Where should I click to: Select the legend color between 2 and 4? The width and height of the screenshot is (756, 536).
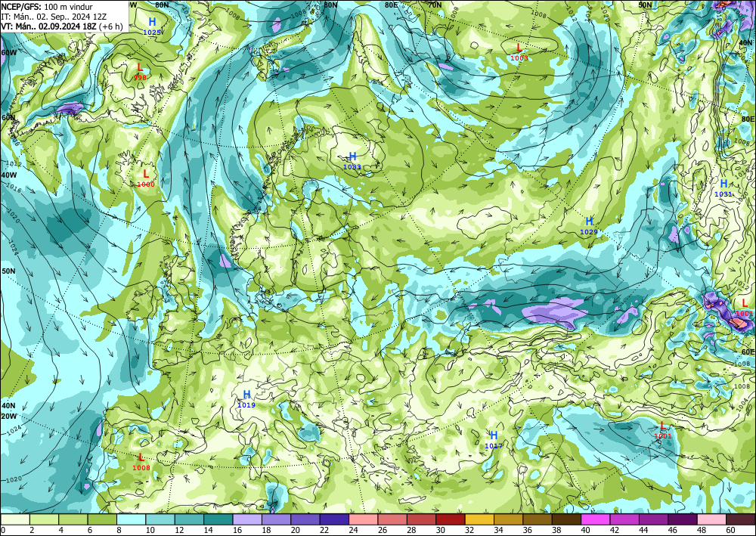[x=44, y=519]
